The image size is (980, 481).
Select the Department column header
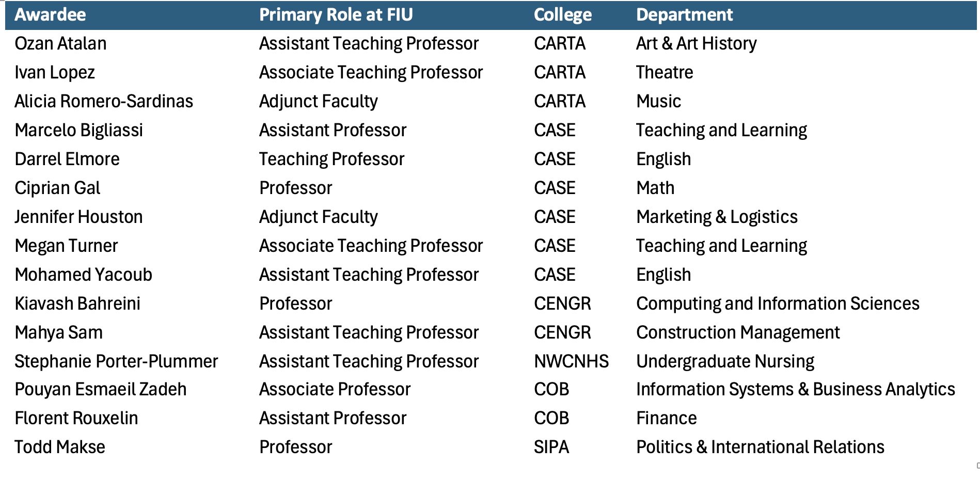(x=684, y=15)
